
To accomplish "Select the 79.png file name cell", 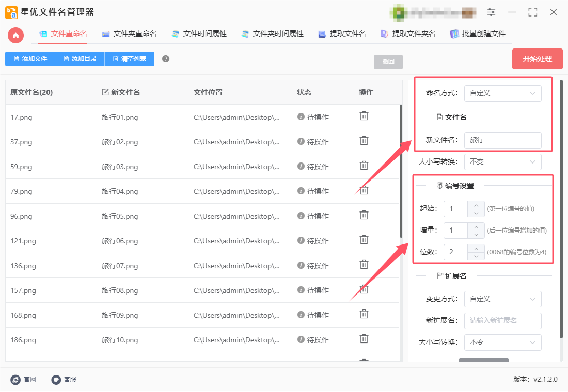I will [x=21, y=191].
